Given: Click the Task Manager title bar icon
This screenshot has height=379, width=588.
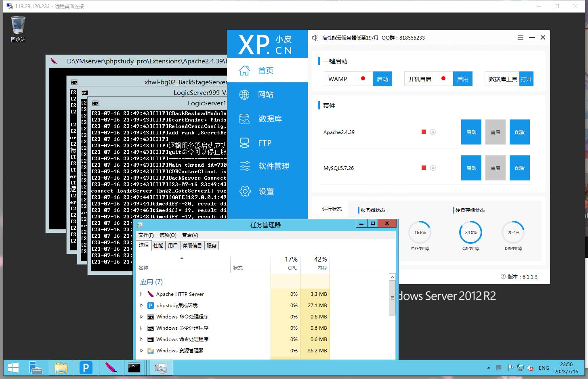Looking at the screenshot, I should (140, 225).
